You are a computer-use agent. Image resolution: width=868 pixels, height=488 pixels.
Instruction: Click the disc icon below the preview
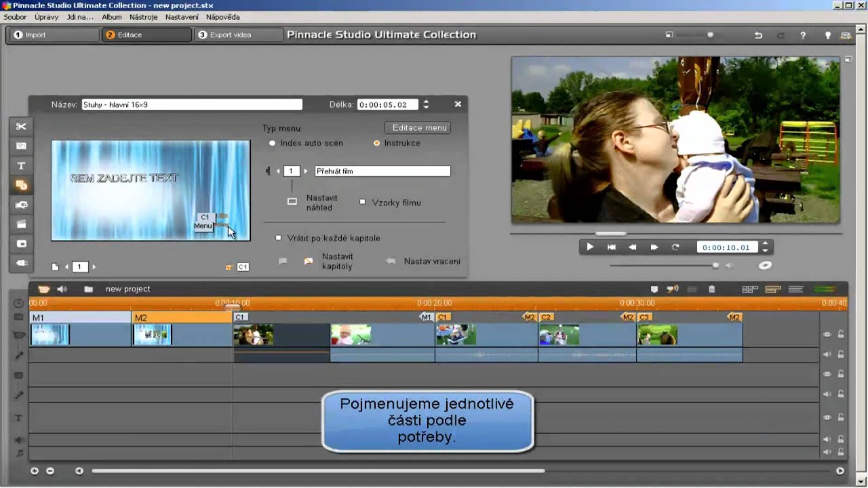tap(765, 265)
